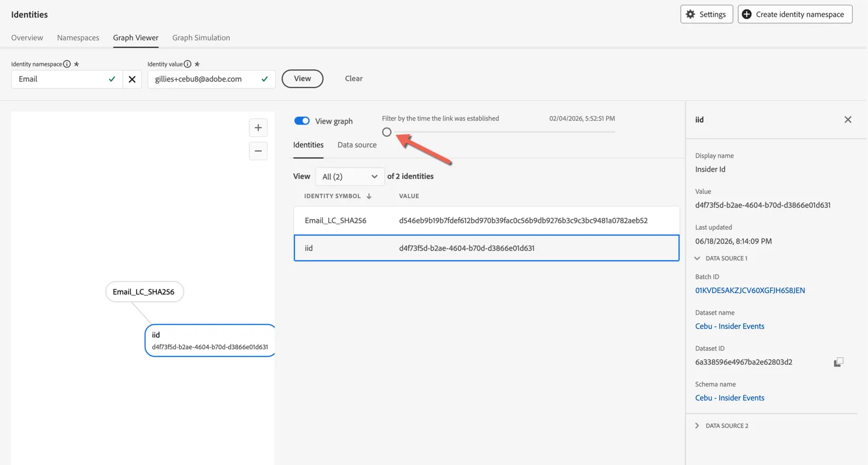Open batch 01KVDE5AKZJCV60XGFJH6S8JEN link
Image resolution: width=868 pixels, height=465 pixels.
coord(750,290)
